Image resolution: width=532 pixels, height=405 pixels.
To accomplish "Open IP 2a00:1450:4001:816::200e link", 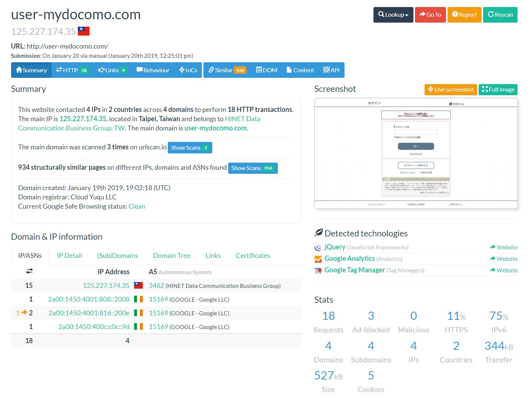I will pyautogui.click(x=89, y=313).
